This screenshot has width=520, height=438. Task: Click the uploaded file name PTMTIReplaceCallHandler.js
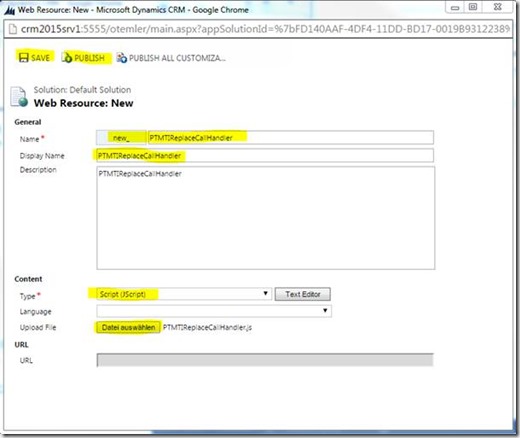pyautogui.click(x=207, y=328)
